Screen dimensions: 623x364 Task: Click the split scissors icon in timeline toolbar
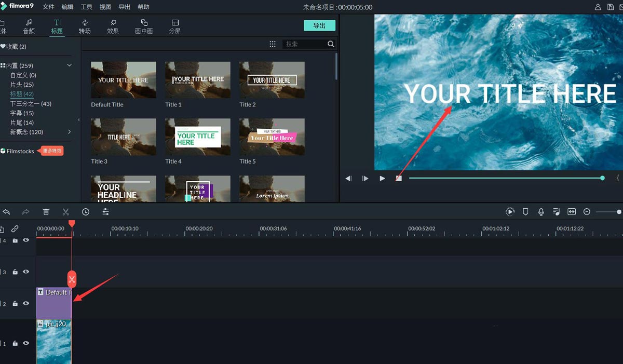(65, 212)
